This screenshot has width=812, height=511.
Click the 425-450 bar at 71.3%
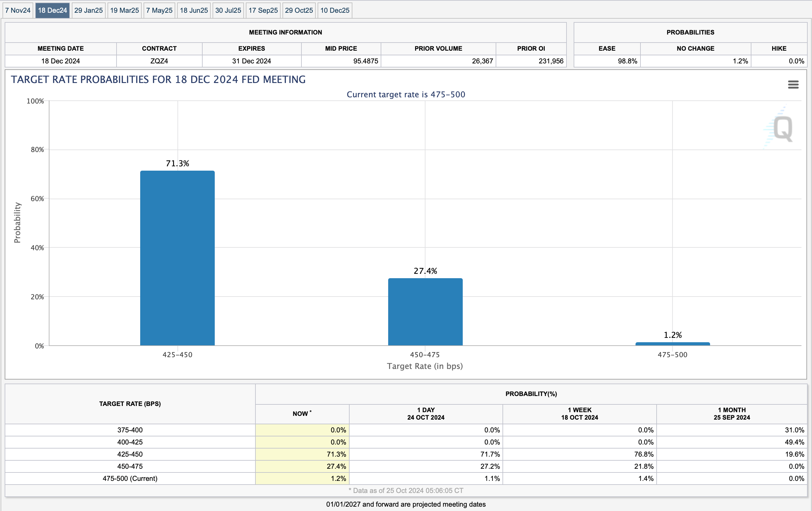177,258
